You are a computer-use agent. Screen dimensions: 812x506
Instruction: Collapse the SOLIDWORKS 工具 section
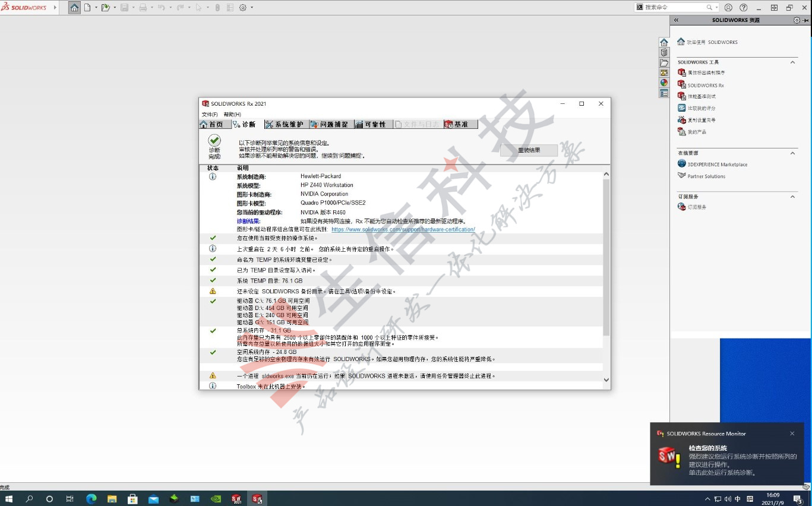click(x=792, y=62)
